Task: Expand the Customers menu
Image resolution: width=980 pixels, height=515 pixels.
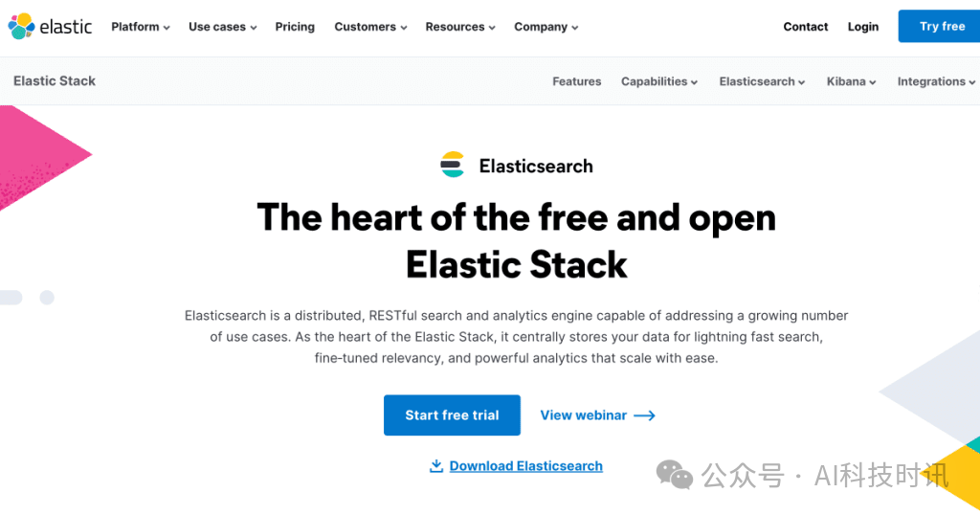Action: coord(370,27)
